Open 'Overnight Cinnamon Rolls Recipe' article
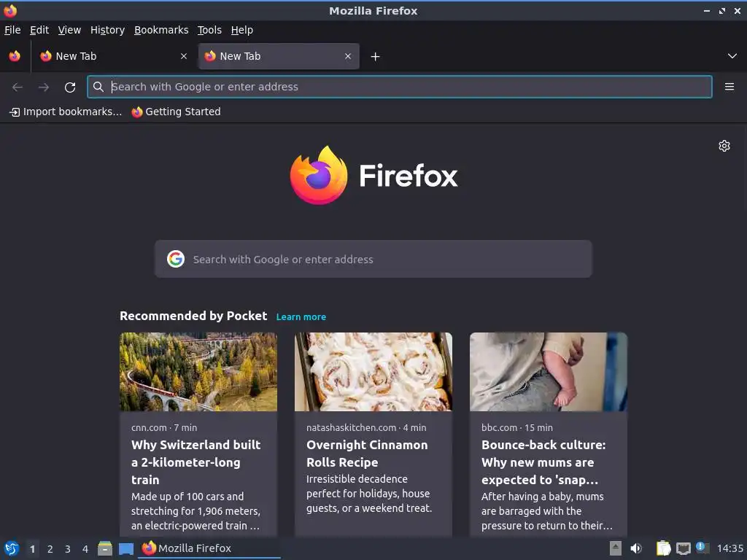The height and width of the screenshot is (560, 747). pyautogui.click(x=367, y=454)
